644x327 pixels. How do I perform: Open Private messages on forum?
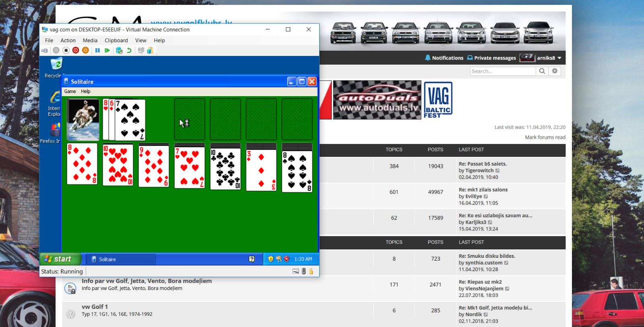pos(491,58)
